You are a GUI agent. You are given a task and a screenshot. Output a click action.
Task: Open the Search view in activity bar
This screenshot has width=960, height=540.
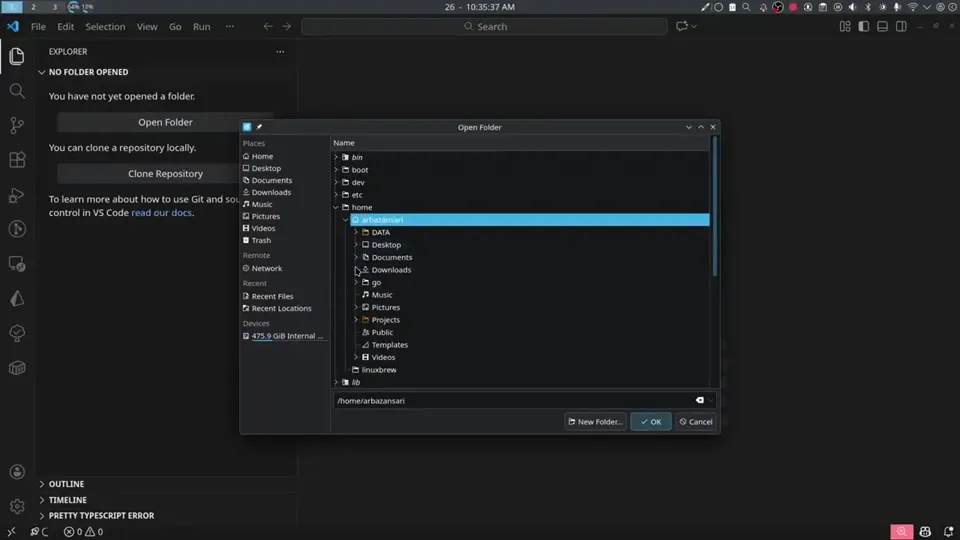[x=17, y=91]
